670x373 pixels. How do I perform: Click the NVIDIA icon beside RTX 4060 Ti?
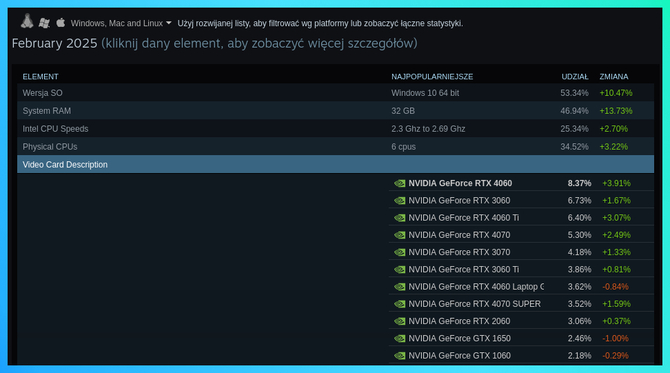click(400, 218)
